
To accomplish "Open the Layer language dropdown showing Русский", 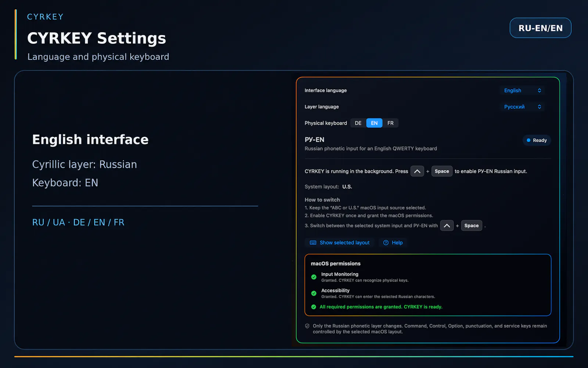I will [522, 107].
